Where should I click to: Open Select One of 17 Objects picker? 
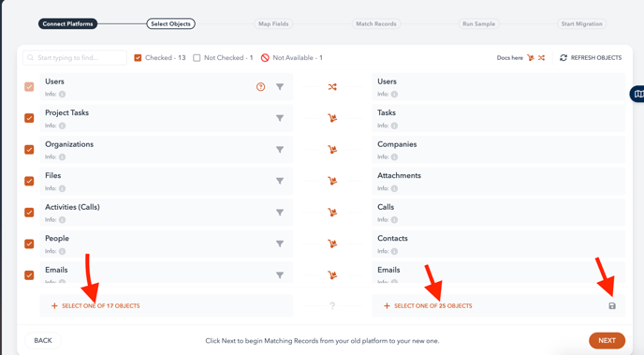click(x=95, y=305)
